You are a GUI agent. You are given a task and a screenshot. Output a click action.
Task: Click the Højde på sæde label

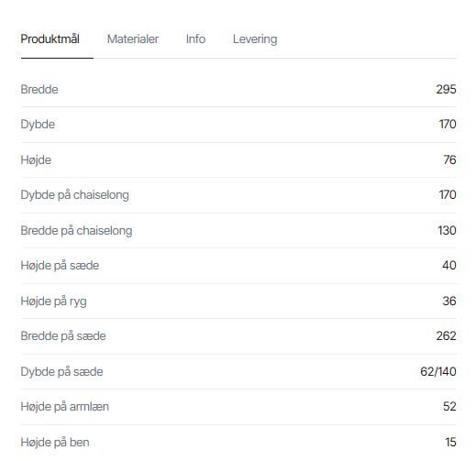(x=60, y=266)
